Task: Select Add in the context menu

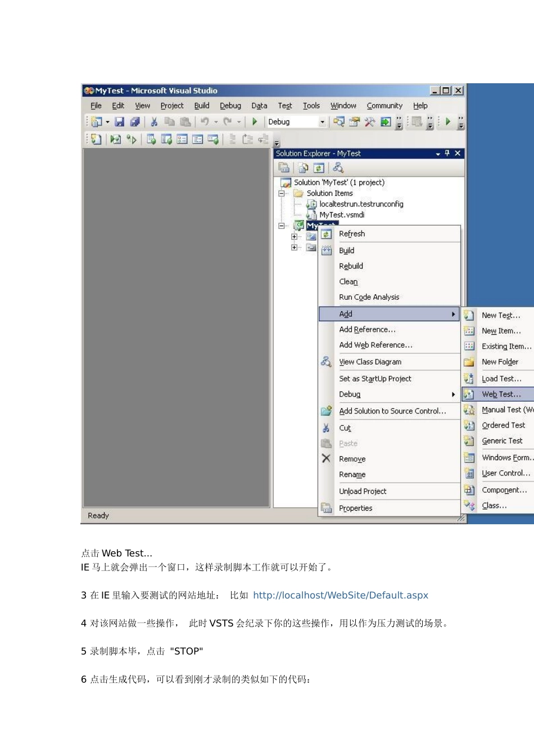Action: [x=390, y=314]
